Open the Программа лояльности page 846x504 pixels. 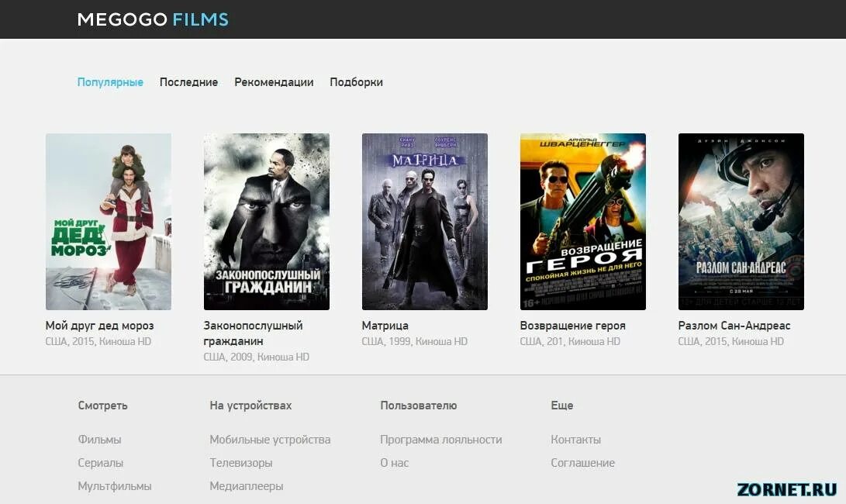pyautogui.click(x=440, y=439)
